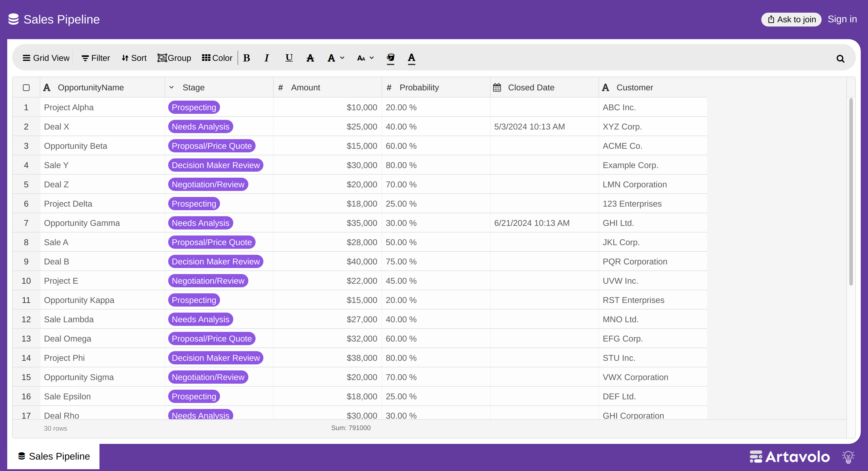Toggle bold text formatting

(247, 58)
